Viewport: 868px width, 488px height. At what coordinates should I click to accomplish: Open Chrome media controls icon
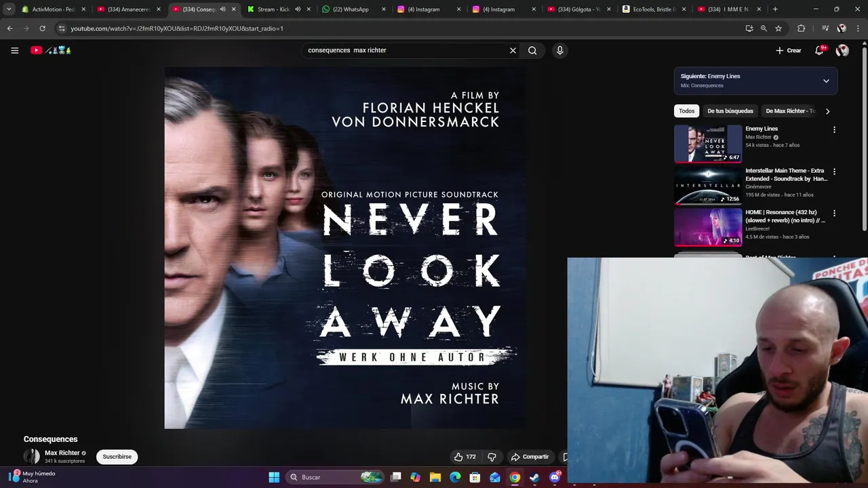pyautogui.click(x=825, y=28)
